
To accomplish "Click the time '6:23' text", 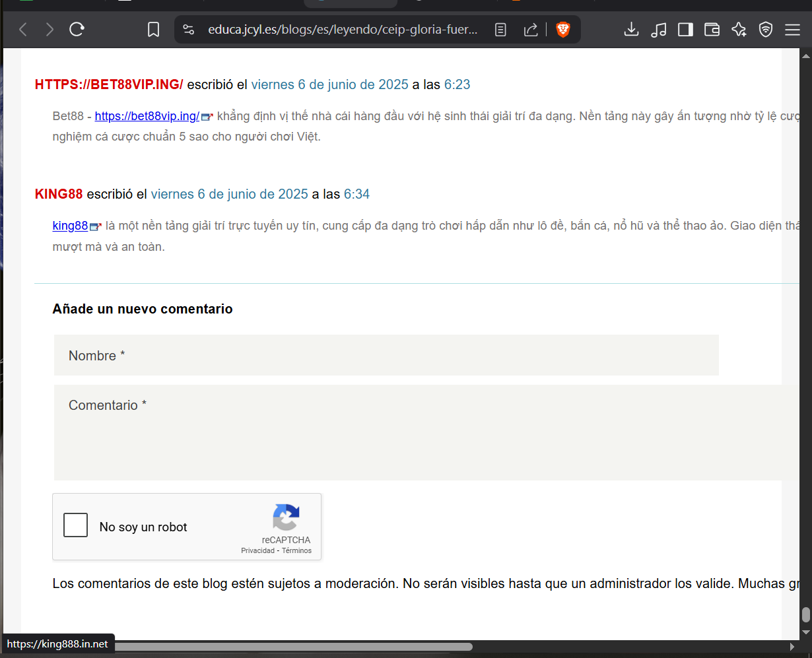I will [457, 84].
